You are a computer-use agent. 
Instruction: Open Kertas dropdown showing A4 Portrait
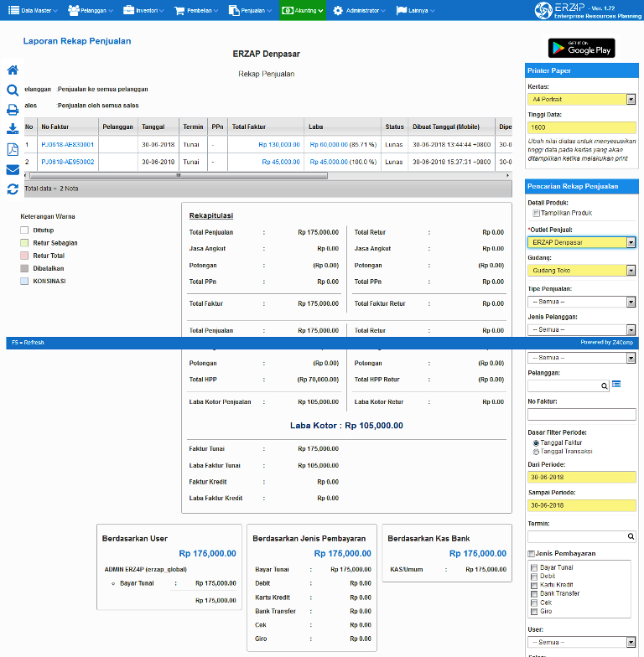pos(582,99)
